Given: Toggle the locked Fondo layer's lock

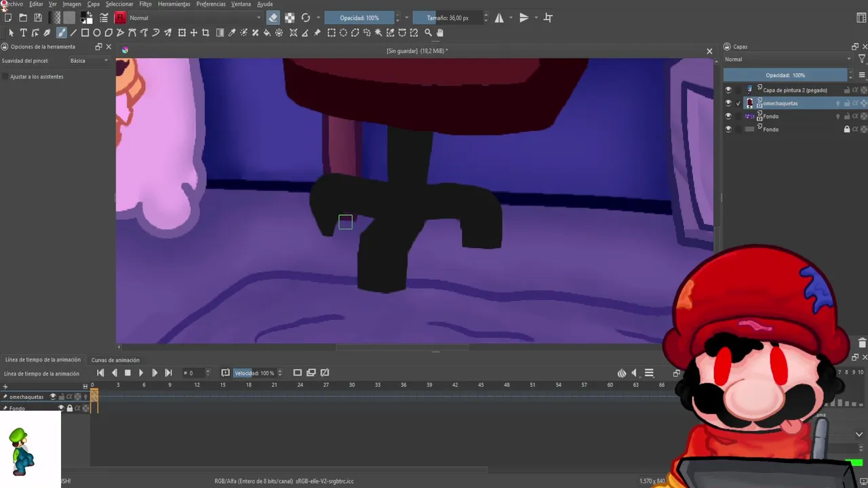Looking at the screenshot, I should pos(846,129).
